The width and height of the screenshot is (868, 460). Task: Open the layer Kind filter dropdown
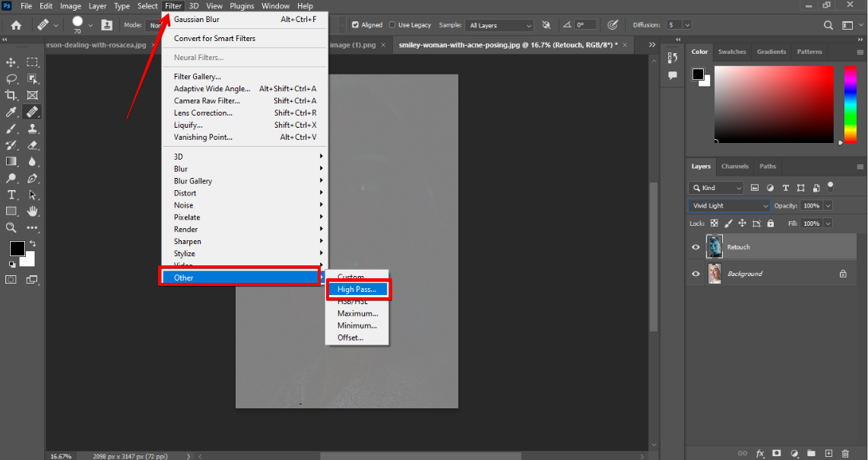click(716, 188)
